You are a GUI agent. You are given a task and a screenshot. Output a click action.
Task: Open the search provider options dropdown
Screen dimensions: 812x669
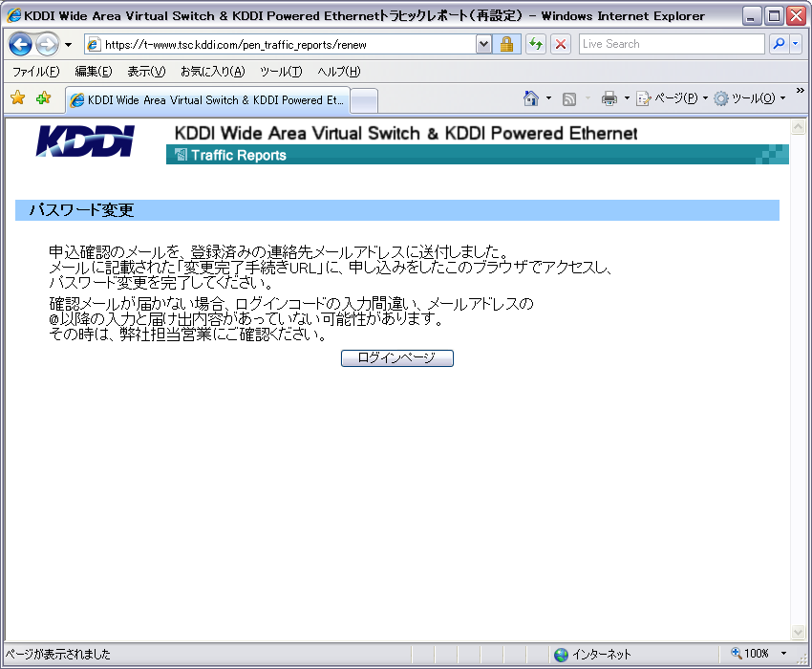pyautogui.click(x=796, y=45)
